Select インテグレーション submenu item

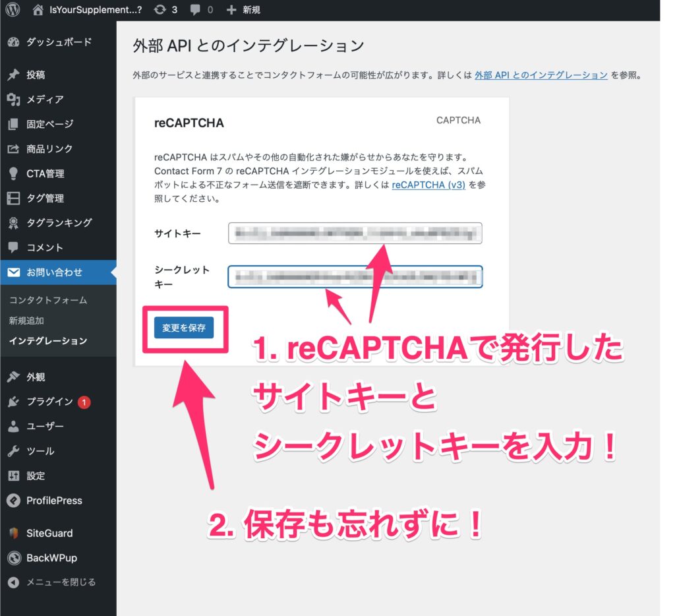tap(48, 341)
